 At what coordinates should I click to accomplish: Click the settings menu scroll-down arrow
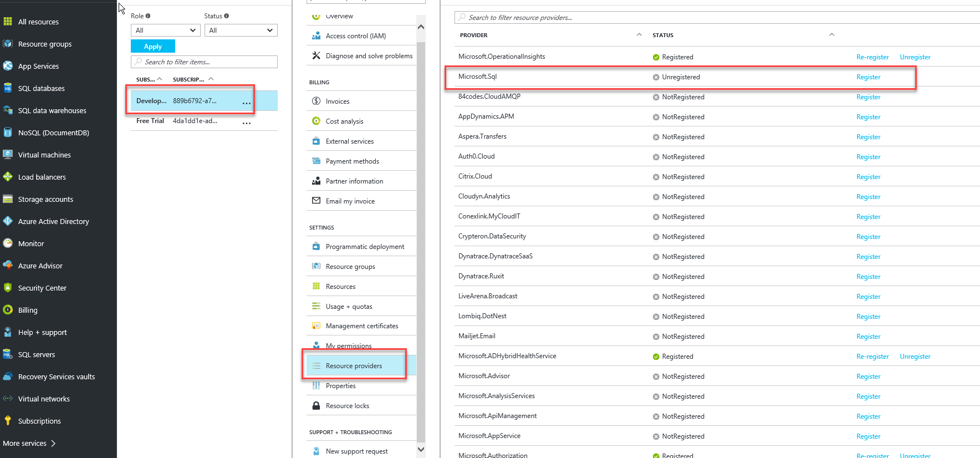pos(421,449)
